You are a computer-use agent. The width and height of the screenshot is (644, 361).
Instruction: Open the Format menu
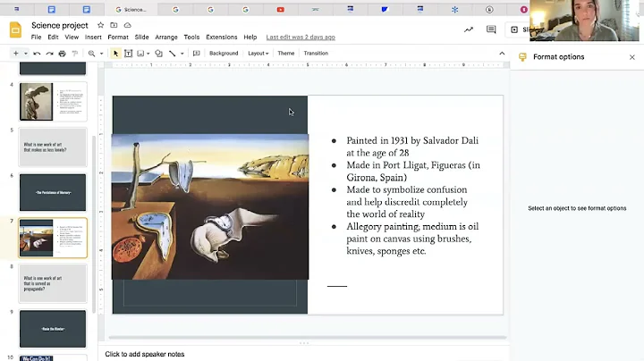118,37
